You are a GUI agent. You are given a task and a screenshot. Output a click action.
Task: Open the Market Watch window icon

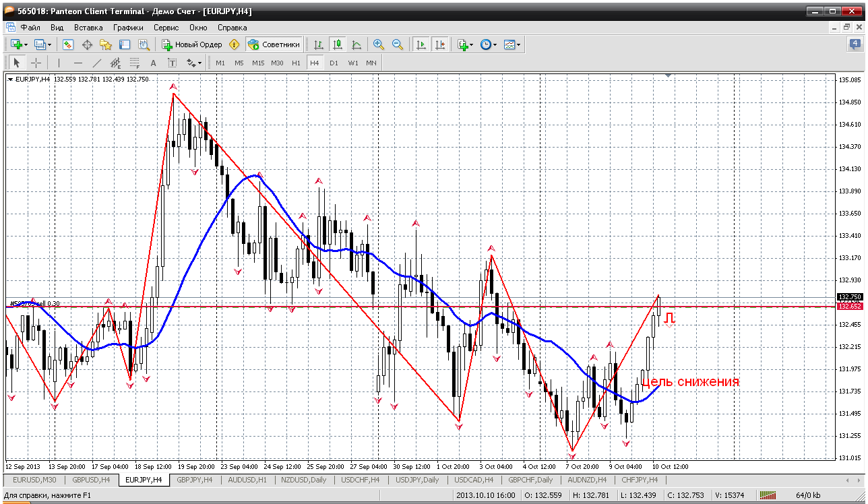(x=68, y=44)
